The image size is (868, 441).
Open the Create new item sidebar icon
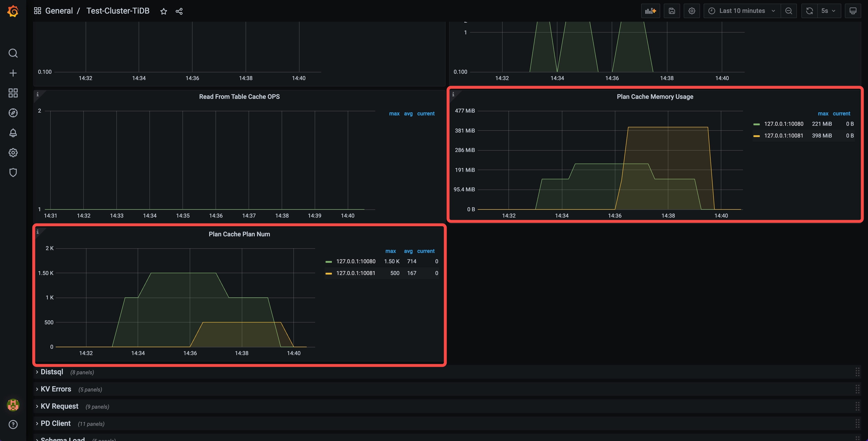(13, 73)
